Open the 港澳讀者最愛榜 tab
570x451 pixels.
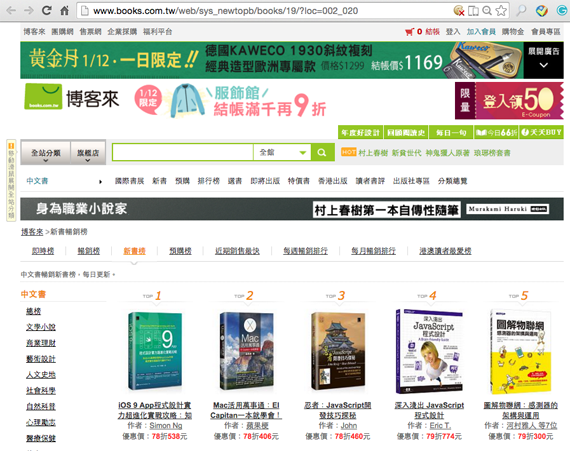click(x=445, y=251)
